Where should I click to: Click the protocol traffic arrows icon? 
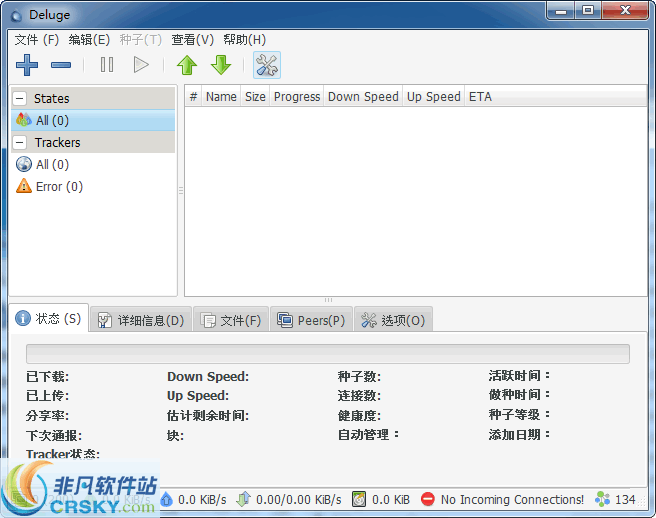[x=243, y=499]
